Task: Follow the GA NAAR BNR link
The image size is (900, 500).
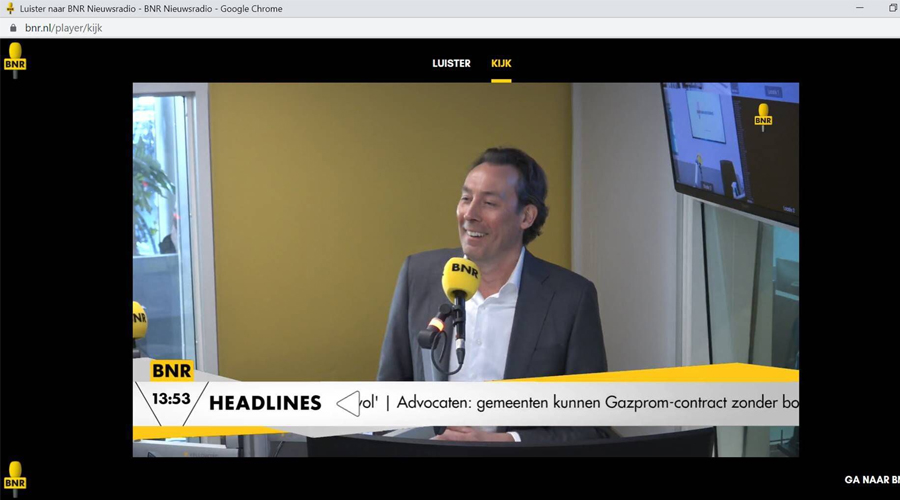Action: click(x=872, y=480)
